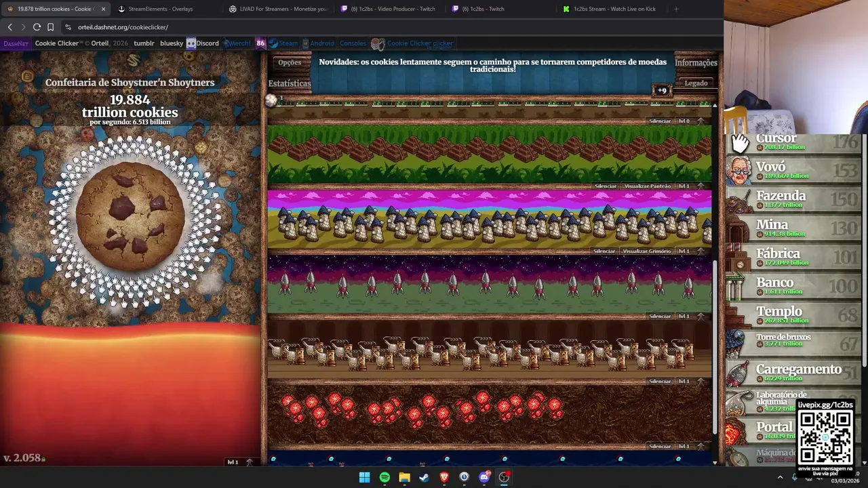Screen dimensions: 868x488
Task: Open the Windows Start menu
Action: [364, 477]
